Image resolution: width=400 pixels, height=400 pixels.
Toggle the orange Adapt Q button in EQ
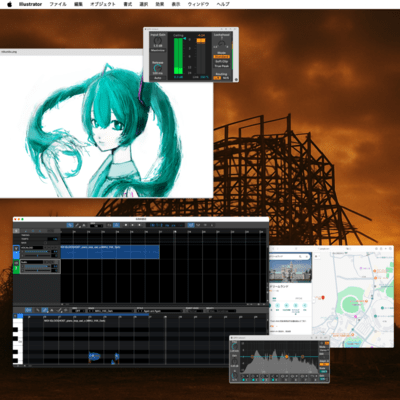coord(324,364)
